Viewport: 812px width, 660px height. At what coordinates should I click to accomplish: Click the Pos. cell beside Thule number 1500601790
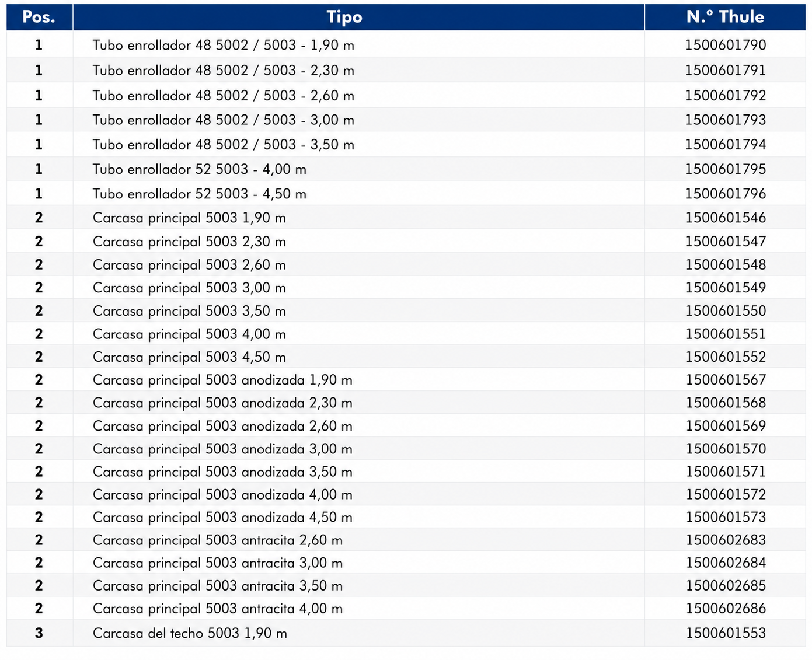tap(39, 45)
